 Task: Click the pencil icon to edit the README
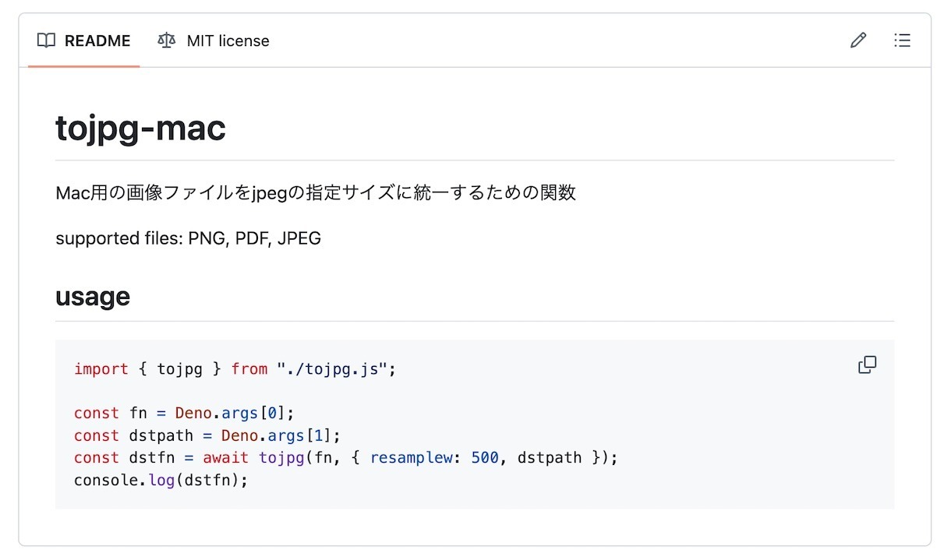coord(858,41)
